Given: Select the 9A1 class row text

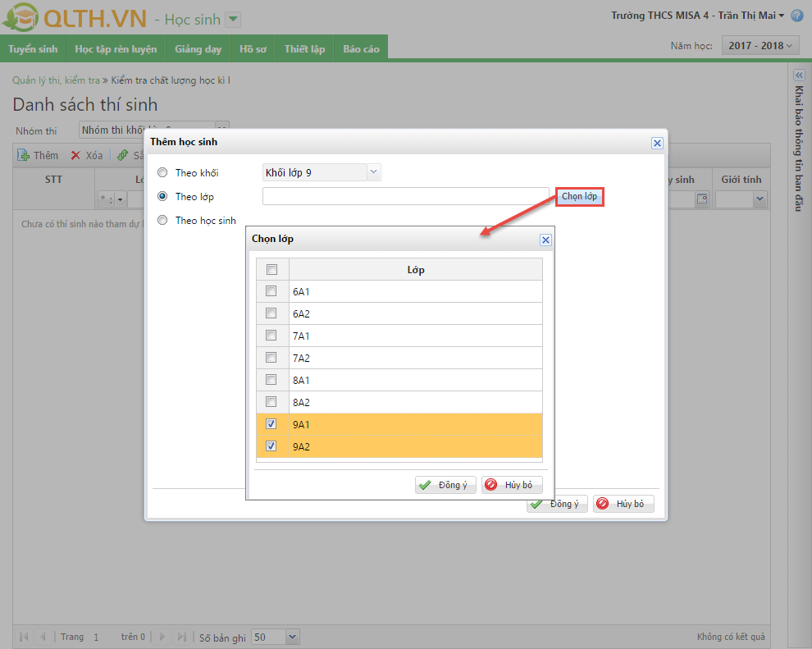Looking at the screenshot, I should [x=301, y=425].
